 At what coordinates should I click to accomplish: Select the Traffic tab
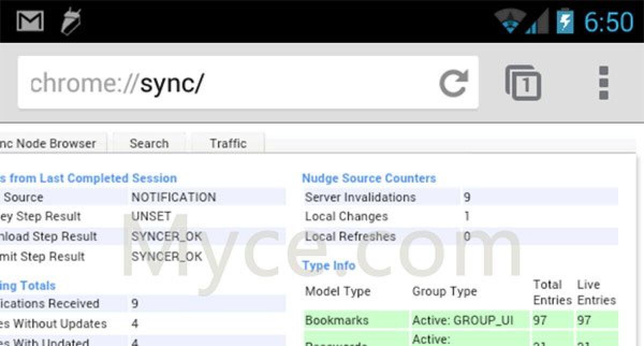point(228,143)
